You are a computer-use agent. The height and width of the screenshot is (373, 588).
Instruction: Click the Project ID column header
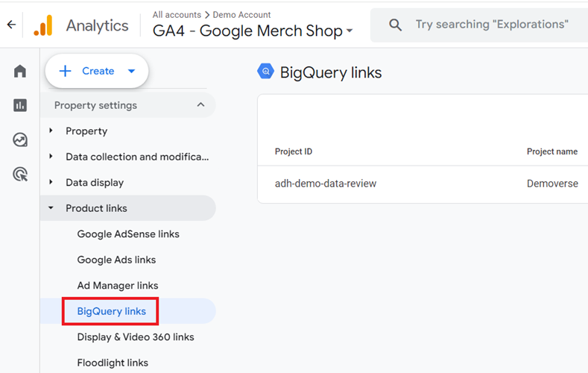pyautogui.click(x=293, y=151)
